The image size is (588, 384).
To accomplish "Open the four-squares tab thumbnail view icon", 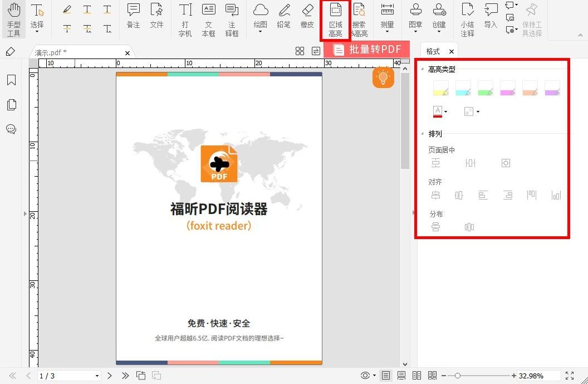I will (x=300, y=51).
